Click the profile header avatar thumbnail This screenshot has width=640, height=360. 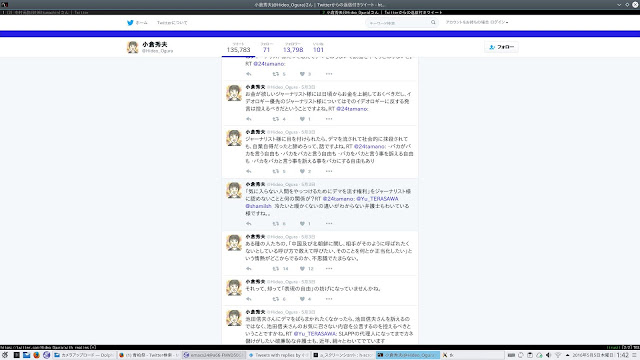tap(132, 47)
